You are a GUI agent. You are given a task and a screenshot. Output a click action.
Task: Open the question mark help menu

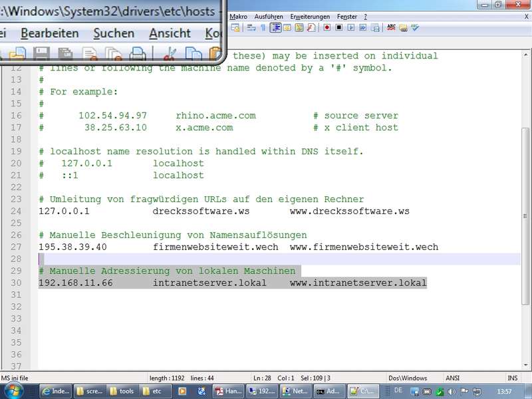365,17
